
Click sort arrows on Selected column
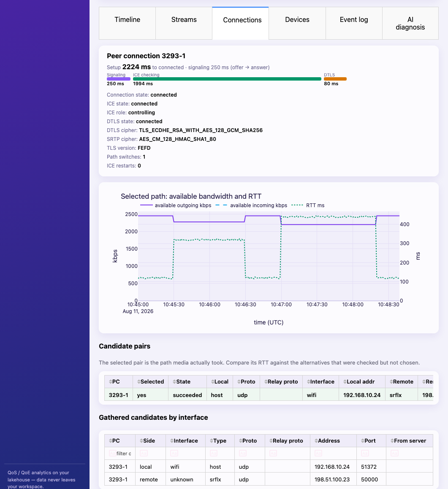click(138, 382)
